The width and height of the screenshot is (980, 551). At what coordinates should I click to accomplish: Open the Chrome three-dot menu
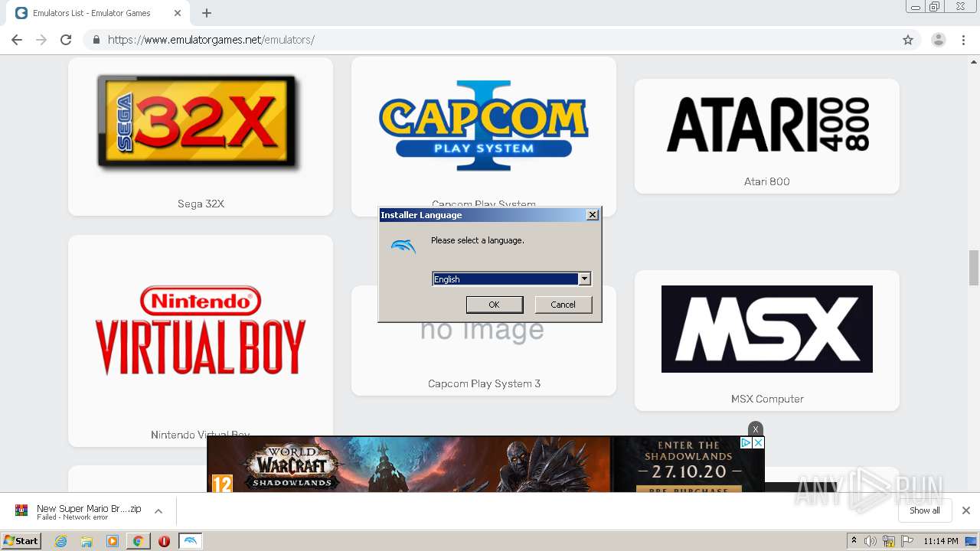(x=964, y=40)
